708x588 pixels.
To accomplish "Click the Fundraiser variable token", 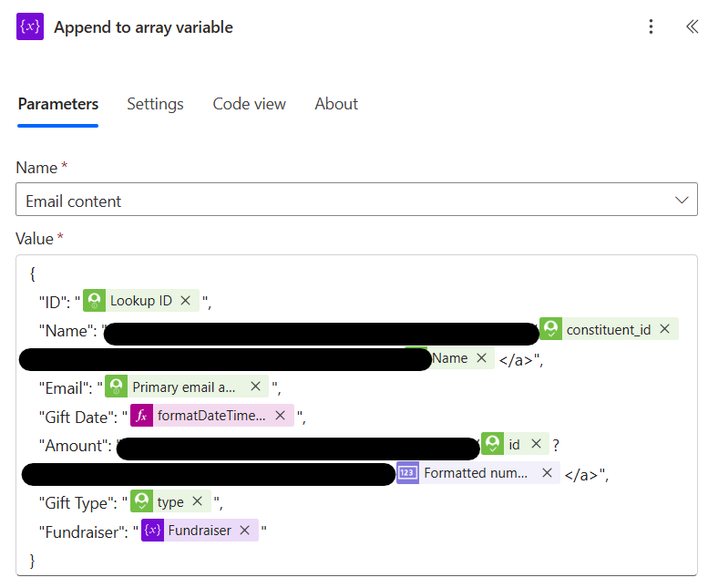I will (200, 531).
